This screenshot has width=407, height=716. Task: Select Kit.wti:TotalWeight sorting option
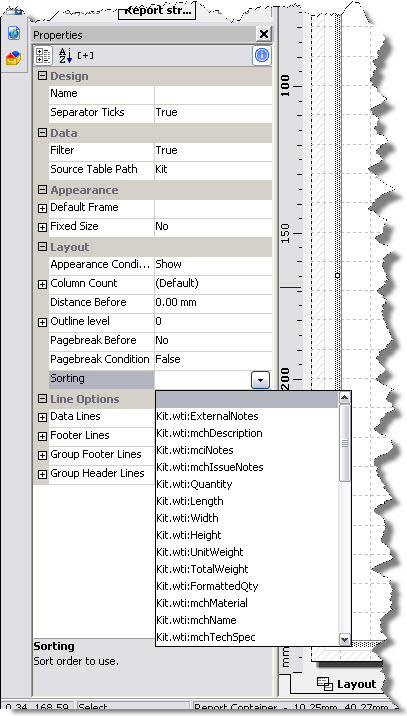pos(247,569)
